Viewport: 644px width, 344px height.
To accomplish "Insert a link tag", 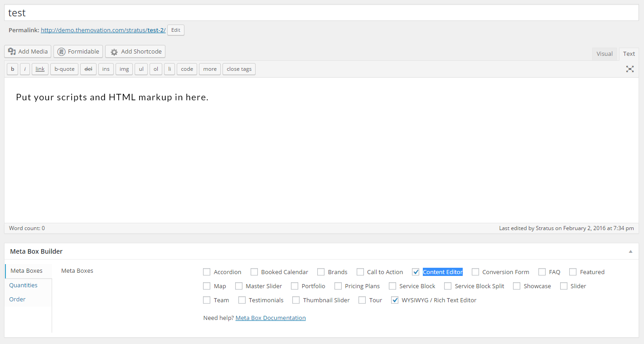I will (40, 69).
